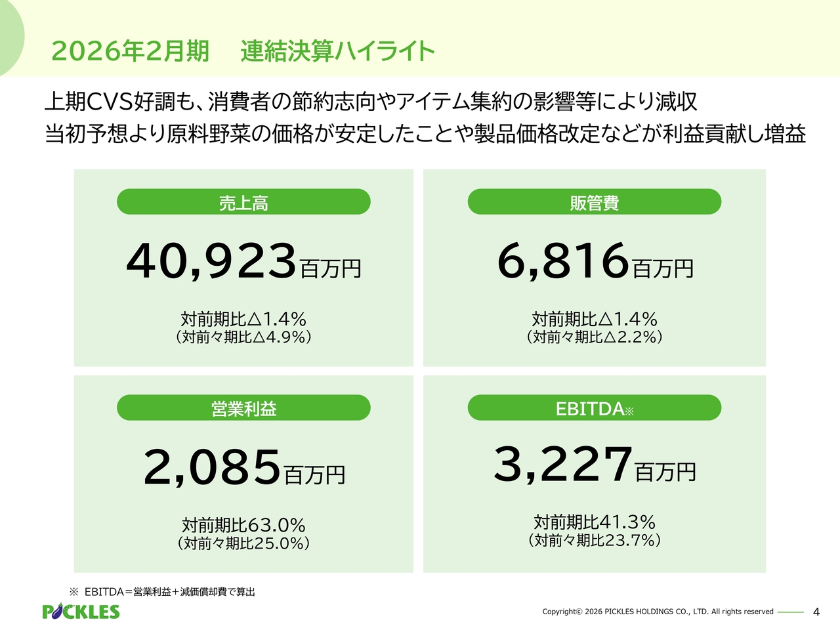
Task: Select the EBITDA green label
Action: (594, 408)
